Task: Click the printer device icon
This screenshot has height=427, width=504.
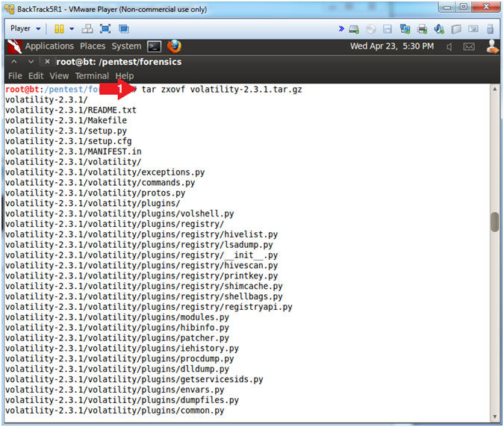Action: 422,29
